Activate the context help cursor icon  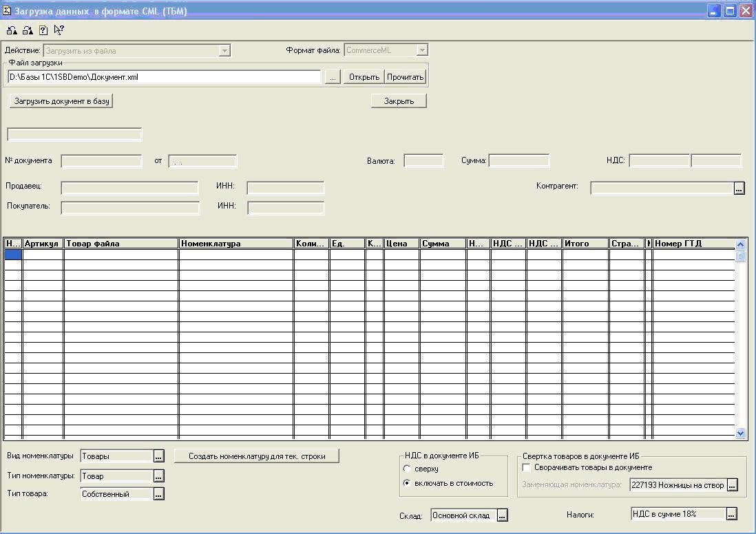point(59,30)
